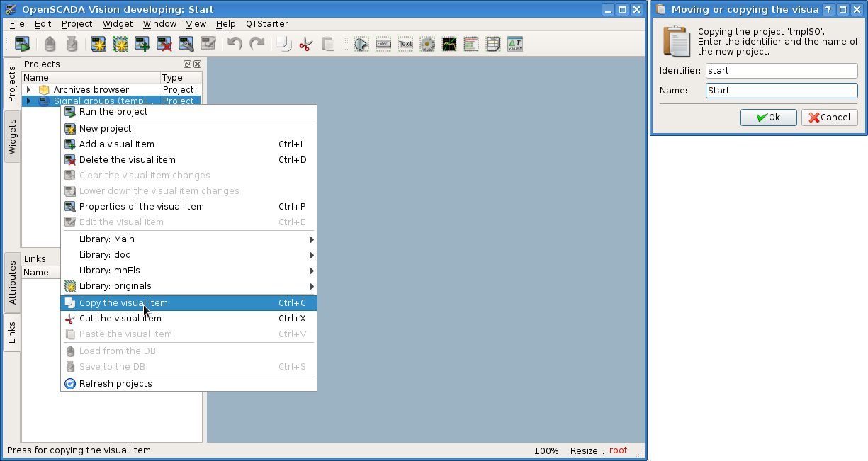Select the 'Value' widget icon in the toolbar
This screenshot has height=461, width=868.
click(515, 44)
